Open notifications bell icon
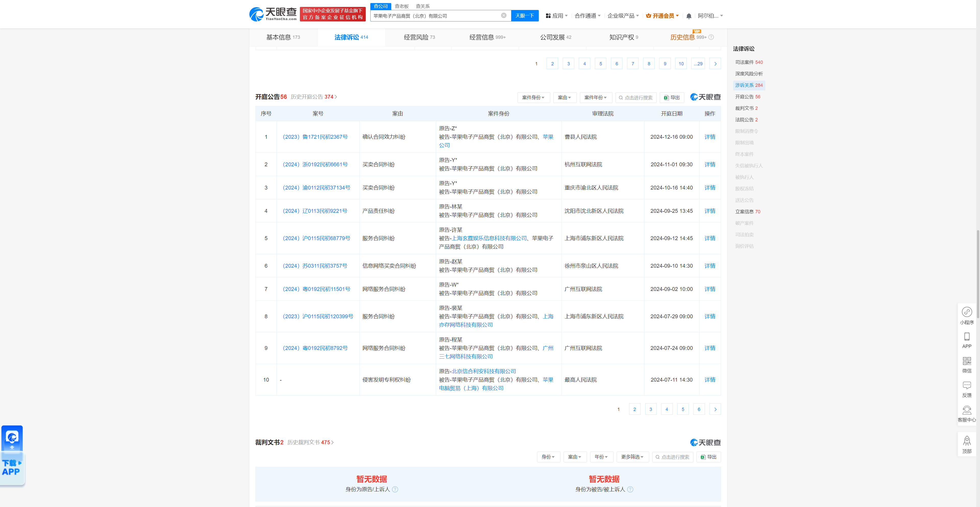The height and width of the screenshot is (507, 980). 689,16
